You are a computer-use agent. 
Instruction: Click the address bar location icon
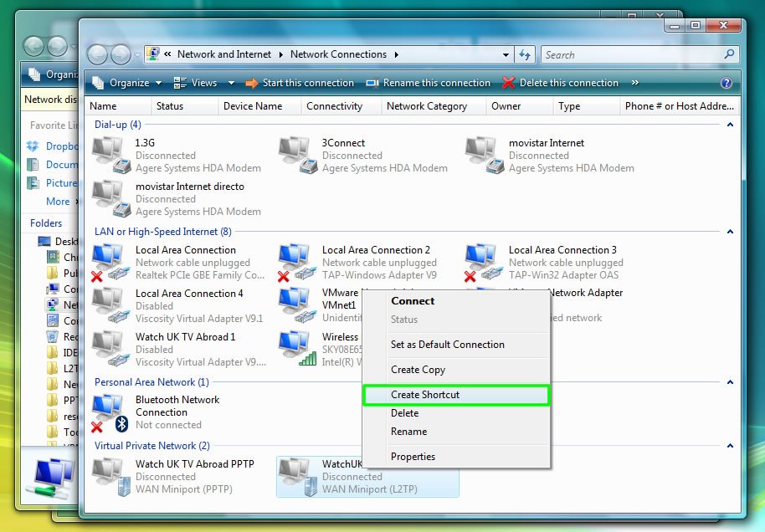(x=153, y=54)
